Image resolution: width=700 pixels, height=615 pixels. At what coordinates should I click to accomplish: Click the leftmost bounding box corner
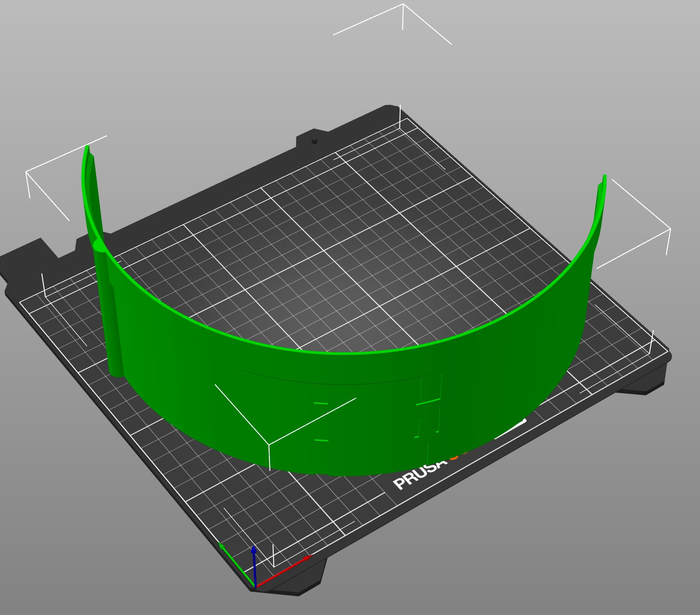(26, 172)
